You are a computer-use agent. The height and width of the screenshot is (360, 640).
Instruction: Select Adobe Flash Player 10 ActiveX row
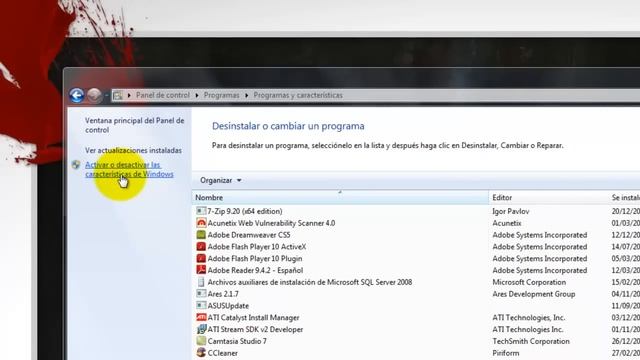[x=257, y=247]
